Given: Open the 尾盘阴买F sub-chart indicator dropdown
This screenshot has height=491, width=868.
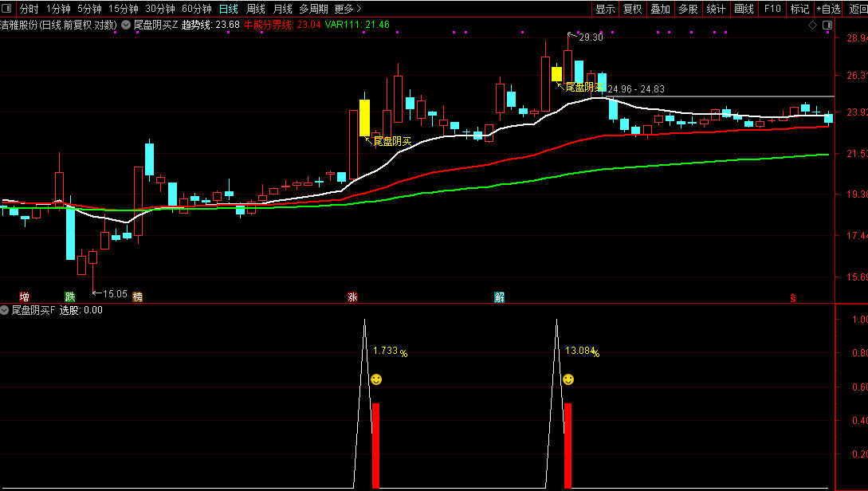Looking at the screenshot, I should 5,310.
